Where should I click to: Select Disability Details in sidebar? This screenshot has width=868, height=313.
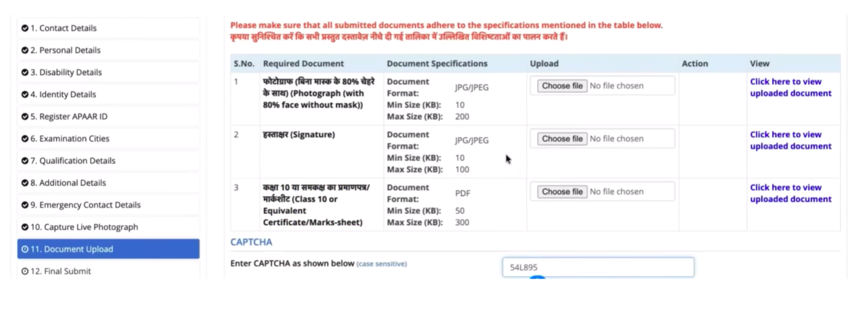click(x=66, y=73)
